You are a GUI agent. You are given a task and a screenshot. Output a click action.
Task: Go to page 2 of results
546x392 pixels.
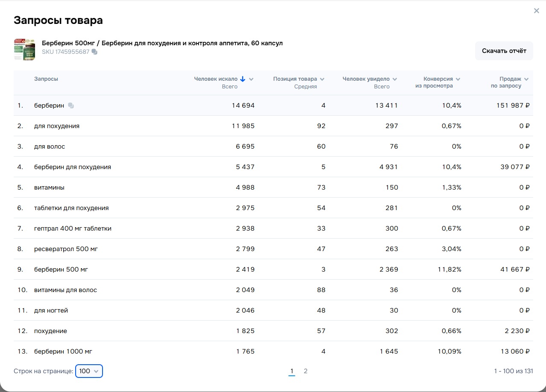coord(305,371)
